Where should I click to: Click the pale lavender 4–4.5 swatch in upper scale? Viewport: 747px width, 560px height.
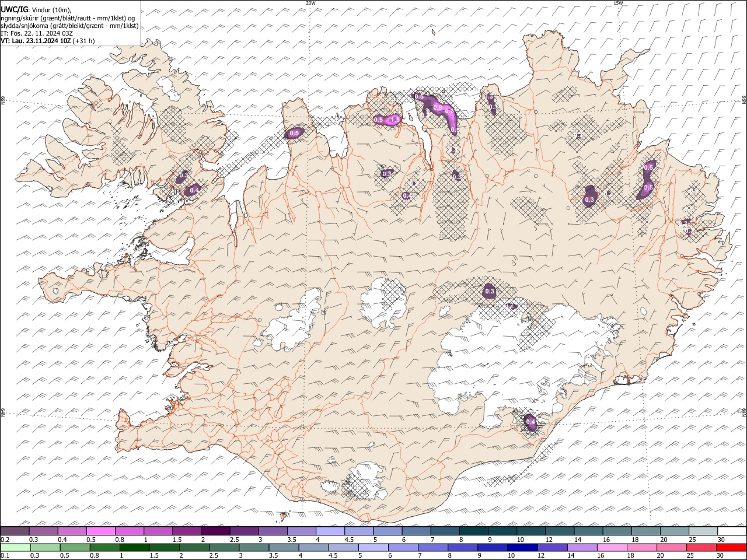330,531
